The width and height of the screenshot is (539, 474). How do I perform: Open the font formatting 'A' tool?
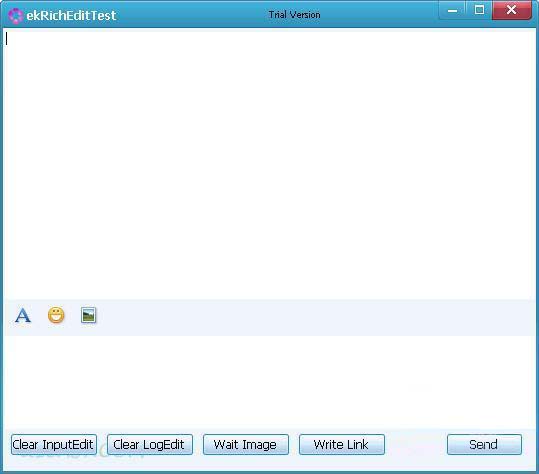pyautogui.click(x=23, y=315)
